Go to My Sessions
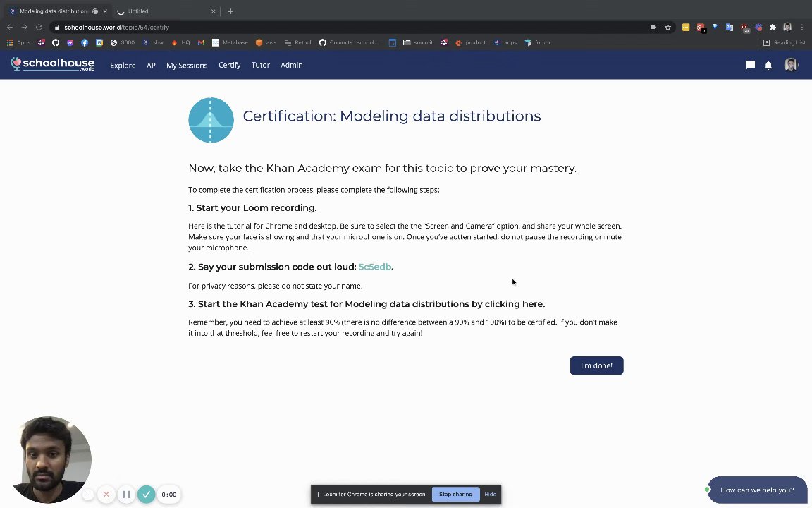The height and width of the screenshot is (508, 812). point(187,66)
